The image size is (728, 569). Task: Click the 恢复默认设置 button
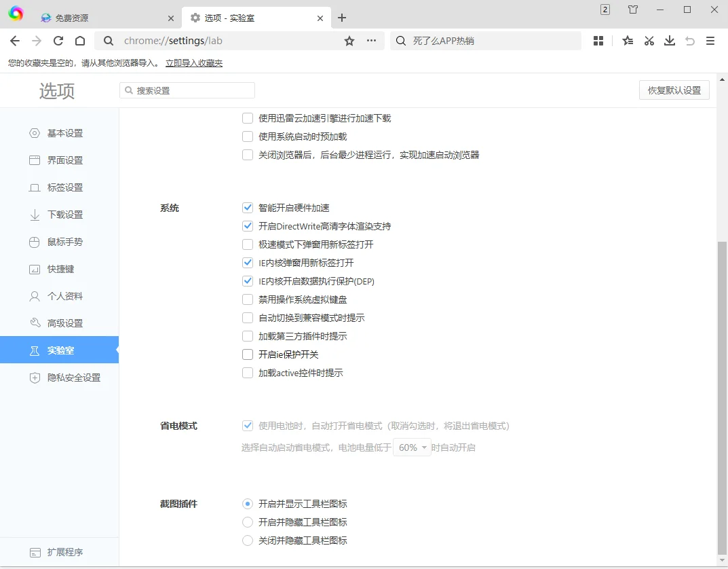674,90
